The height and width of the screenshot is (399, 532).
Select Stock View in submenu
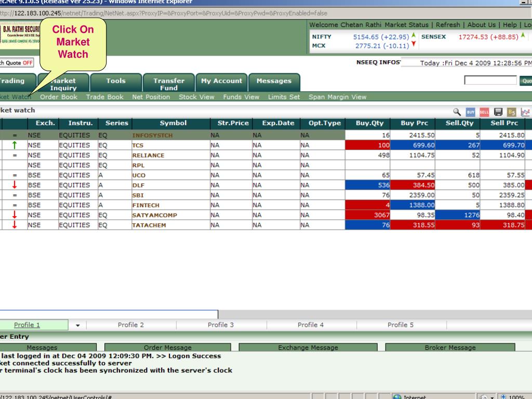(x=196, y=97)
